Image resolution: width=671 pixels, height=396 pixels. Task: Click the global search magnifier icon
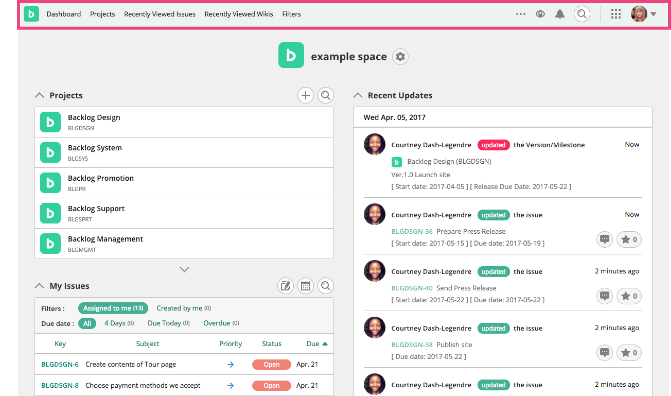pyautogui.click(x=582, y=14)
